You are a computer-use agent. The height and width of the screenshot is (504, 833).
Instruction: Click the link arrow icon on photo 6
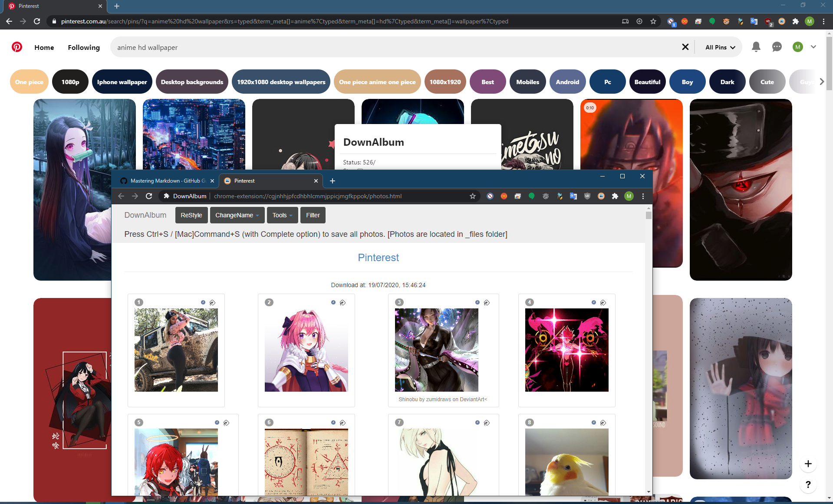[x=342, y=422]
